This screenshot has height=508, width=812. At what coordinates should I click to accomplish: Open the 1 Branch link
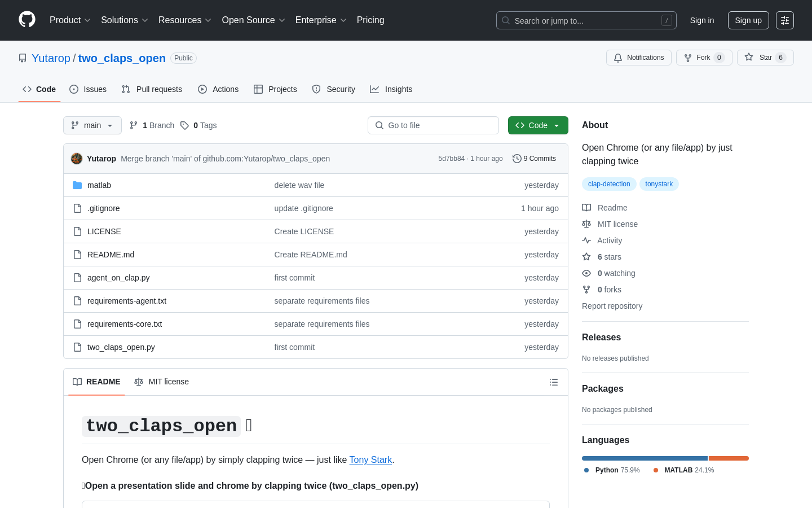coord(152,125)
